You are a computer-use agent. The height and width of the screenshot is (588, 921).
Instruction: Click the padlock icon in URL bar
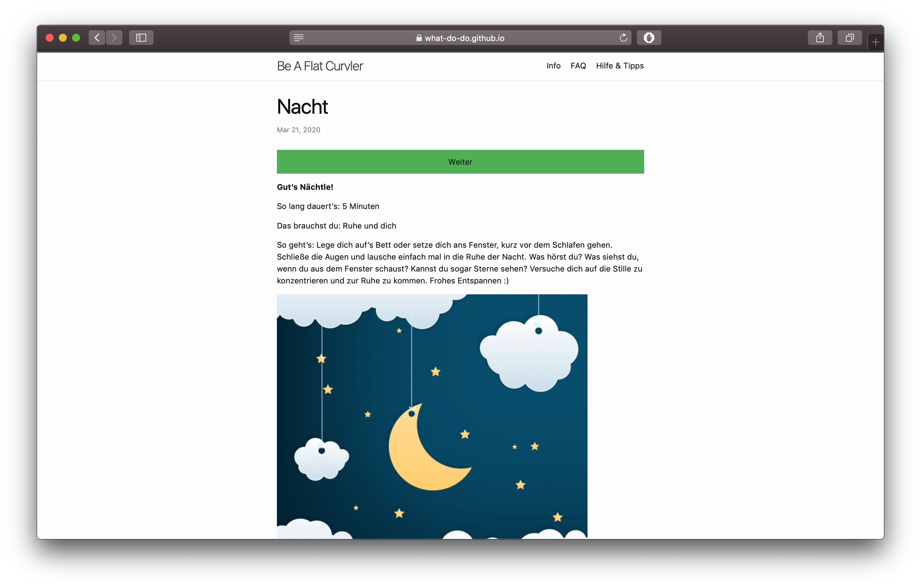(419, 38)
